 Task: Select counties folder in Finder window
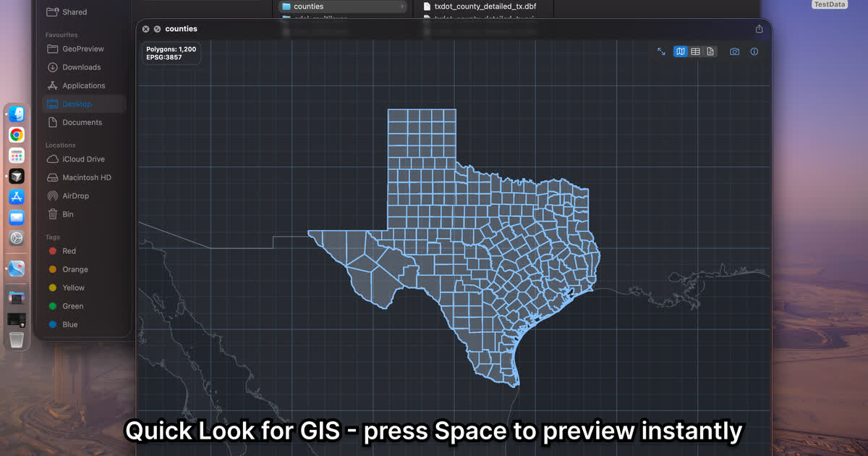click(344, 7)
